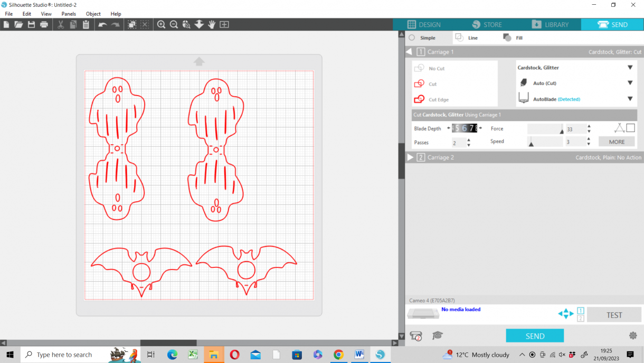Image resolution: width=644 pixels, height=363 pixels.
Task: Copy selection using the toolbar Copy icon
Action: point(73,25)
